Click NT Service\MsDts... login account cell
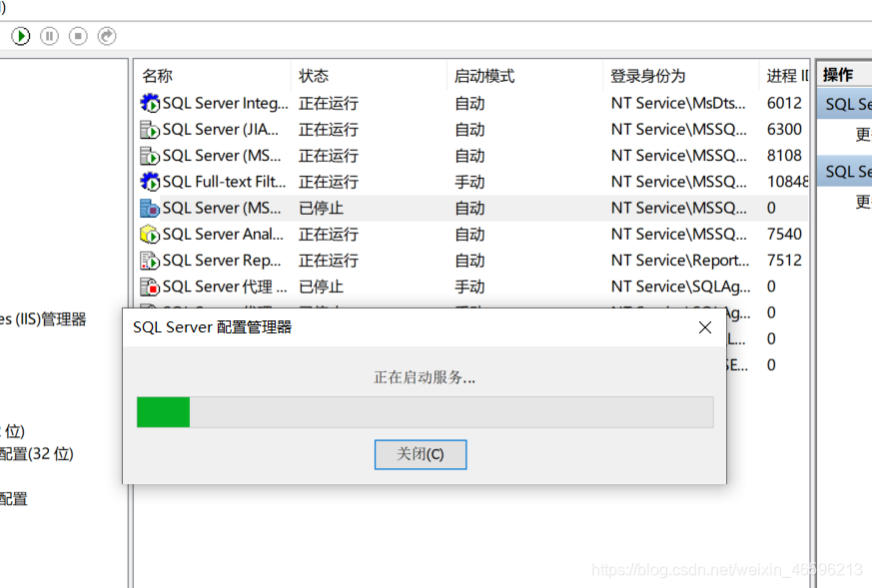 point(678,104)
